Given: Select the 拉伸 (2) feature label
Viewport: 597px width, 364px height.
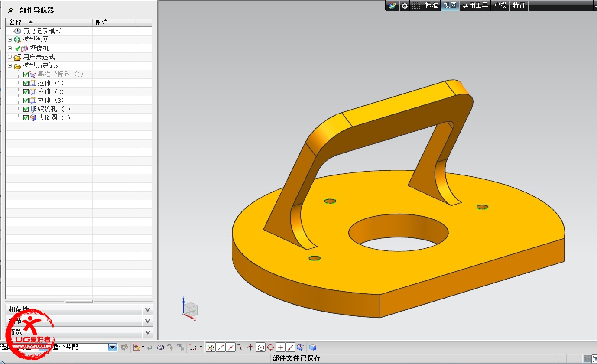Looking at the screenshot, I should pos(51,91).
